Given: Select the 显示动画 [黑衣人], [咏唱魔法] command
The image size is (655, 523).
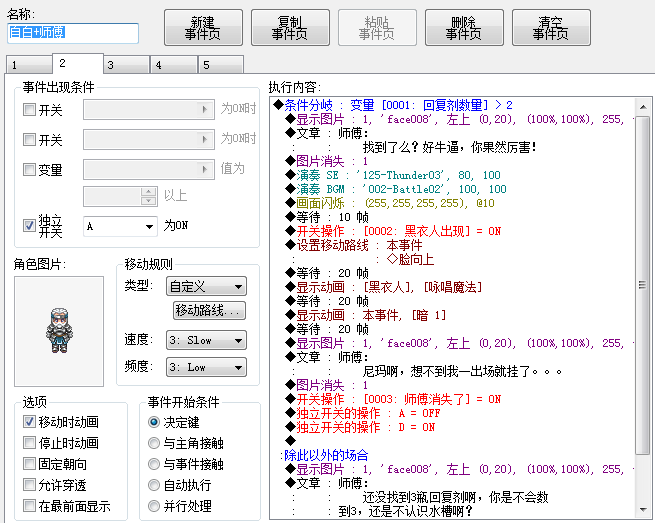Looking at the screenshot, I should click(383, 287).
